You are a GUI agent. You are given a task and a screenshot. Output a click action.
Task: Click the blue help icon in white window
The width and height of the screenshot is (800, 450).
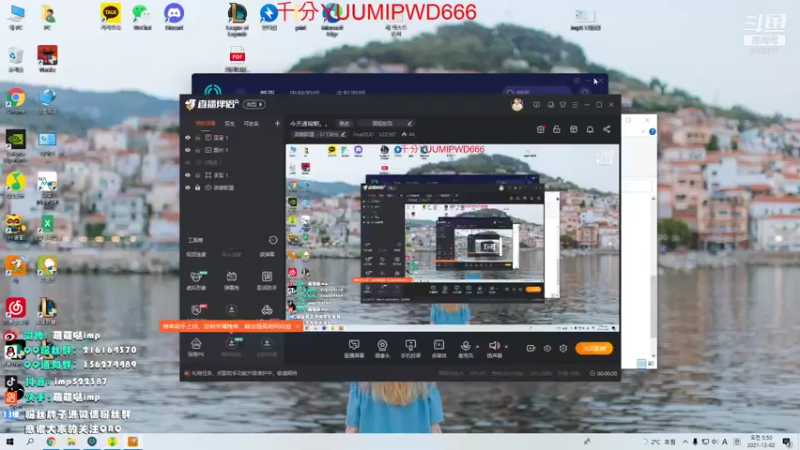coord(652,132)
